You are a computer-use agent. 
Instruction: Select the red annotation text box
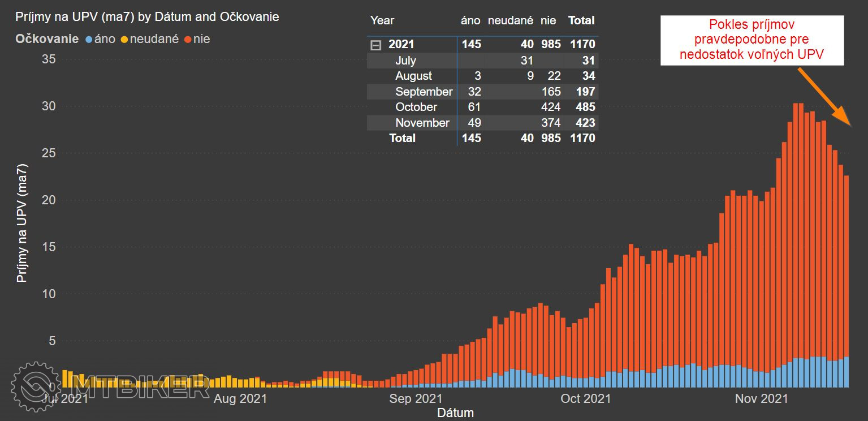(752, 40)
